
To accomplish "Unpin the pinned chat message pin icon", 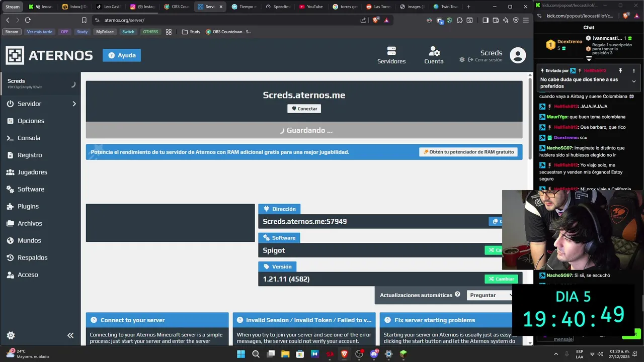I will coord(620,71).
